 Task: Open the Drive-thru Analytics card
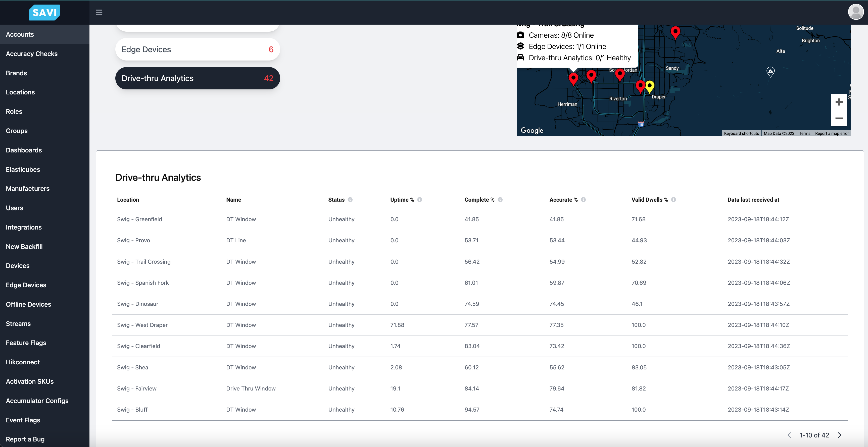pos(198,78)
